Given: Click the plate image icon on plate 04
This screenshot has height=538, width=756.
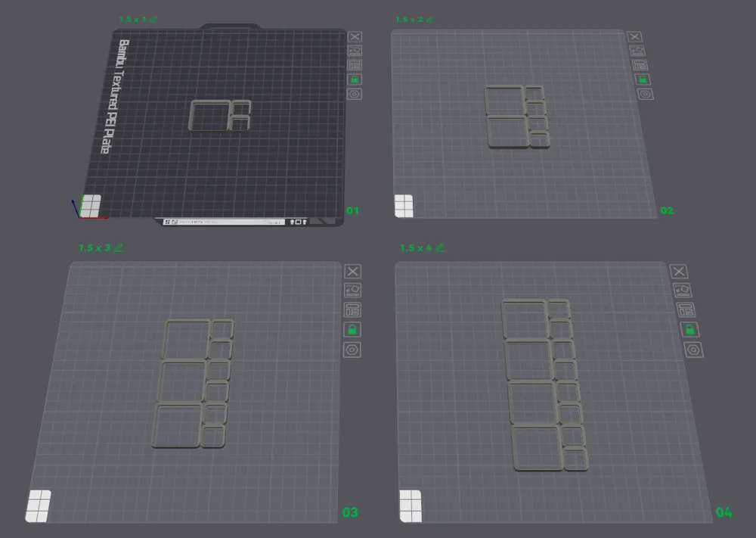Looking at the screenshot, I should [683, 289].
